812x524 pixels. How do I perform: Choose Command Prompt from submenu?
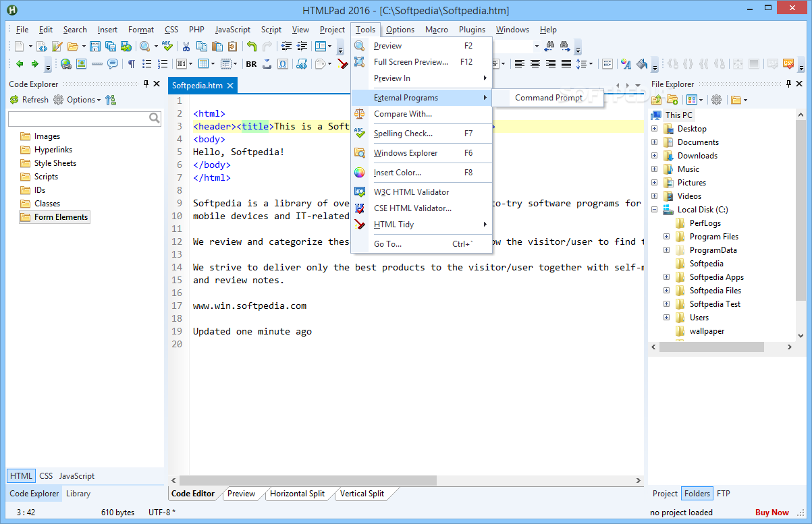548,98
